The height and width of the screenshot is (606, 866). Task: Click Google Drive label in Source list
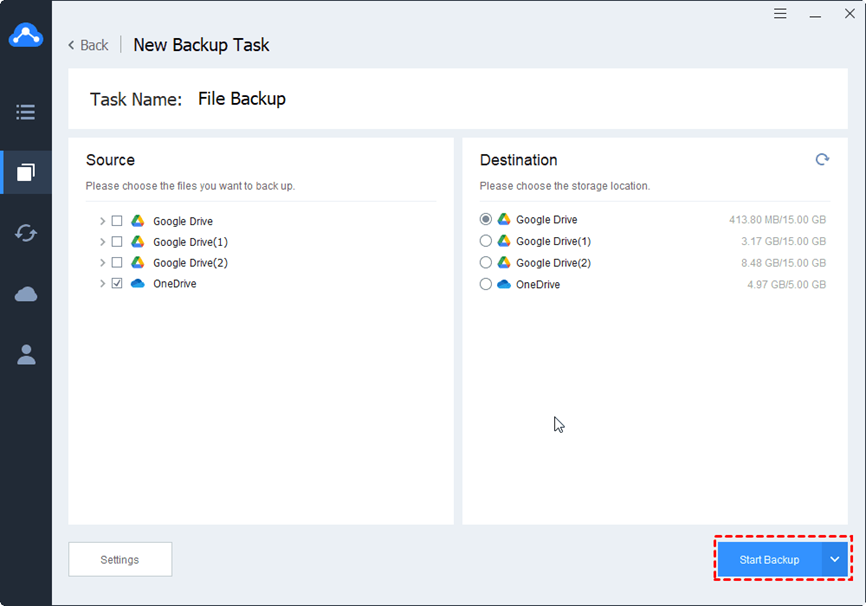(x=183, y=222)
